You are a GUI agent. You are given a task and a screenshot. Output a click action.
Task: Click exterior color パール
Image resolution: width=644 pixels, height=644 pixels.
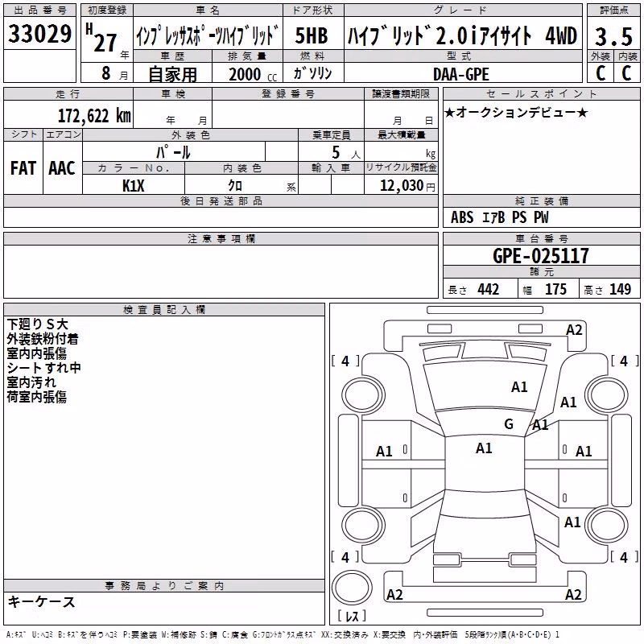click(173, 152)
